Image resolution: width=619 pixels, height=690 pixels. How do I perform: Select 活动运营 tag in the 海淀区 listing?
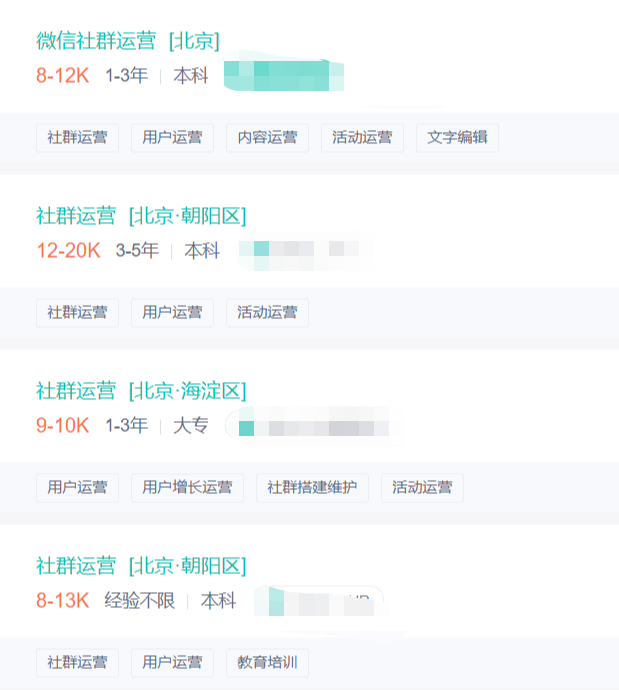tap(422, 488)
